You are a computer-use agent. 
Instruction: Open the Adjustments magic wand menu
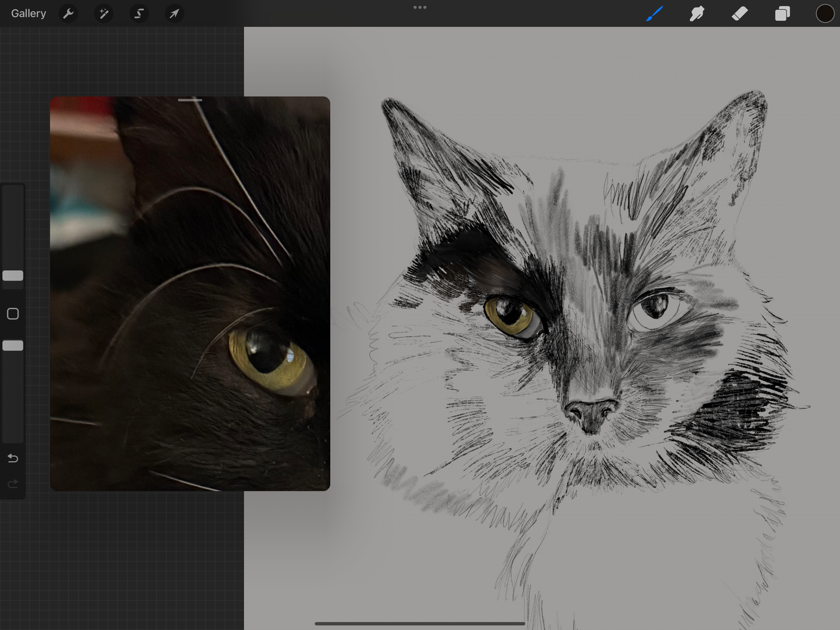(103, 13)
